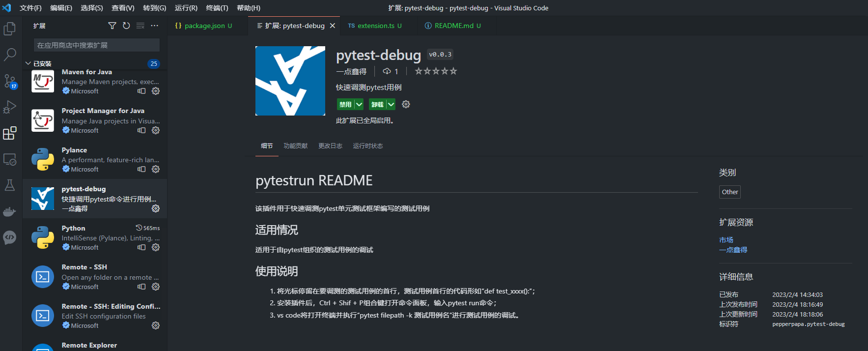Screen dimensions: 868x351
Task: Open the Search view in activity bar
Action: click(x=10, y=55)
